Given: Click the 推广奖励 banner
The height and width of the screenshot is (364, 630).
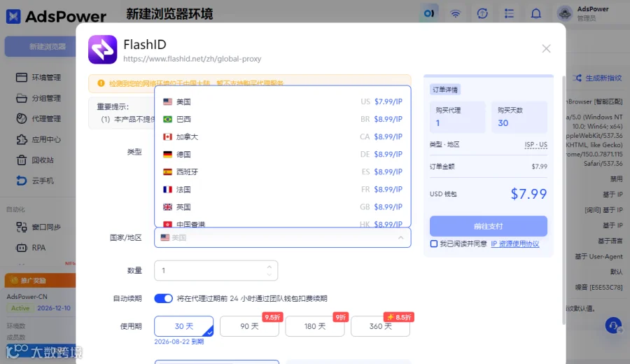Looking at the screenshot, I should [40, 281].
